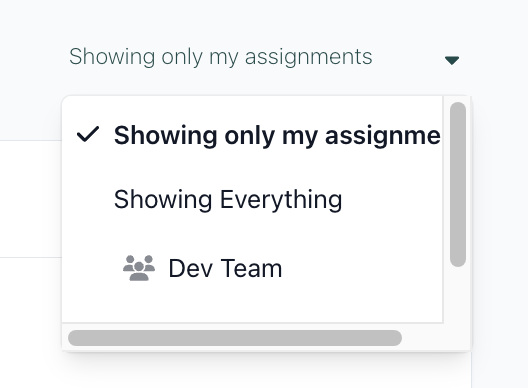Click the Dev Team group people icon
This screenshot has height=388, width=528.
point(139,268)
